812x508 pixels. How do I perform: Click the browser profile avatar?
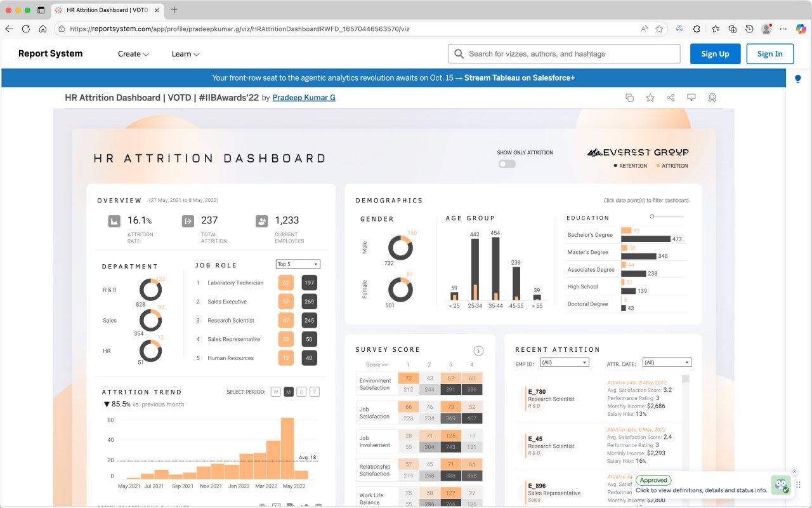pos(766,29)
